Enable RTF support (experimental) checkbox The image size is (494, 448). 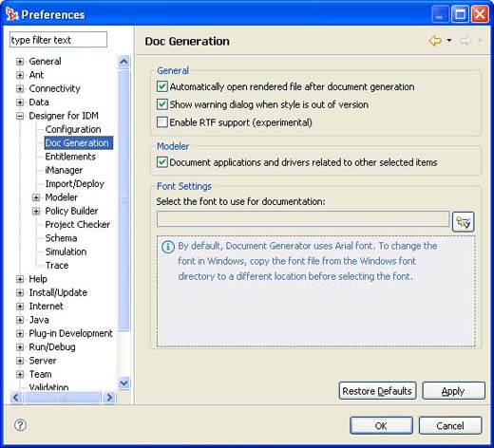[x=162, y=122]
